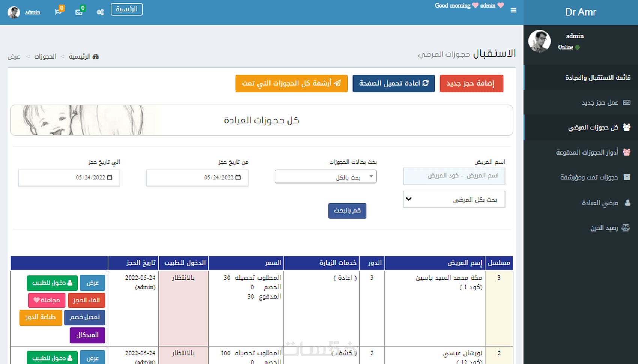The width and height of the screenshot is (638, 364).
Task: Open the بحث بالكل dropdown
Action: tap(326, 176)
